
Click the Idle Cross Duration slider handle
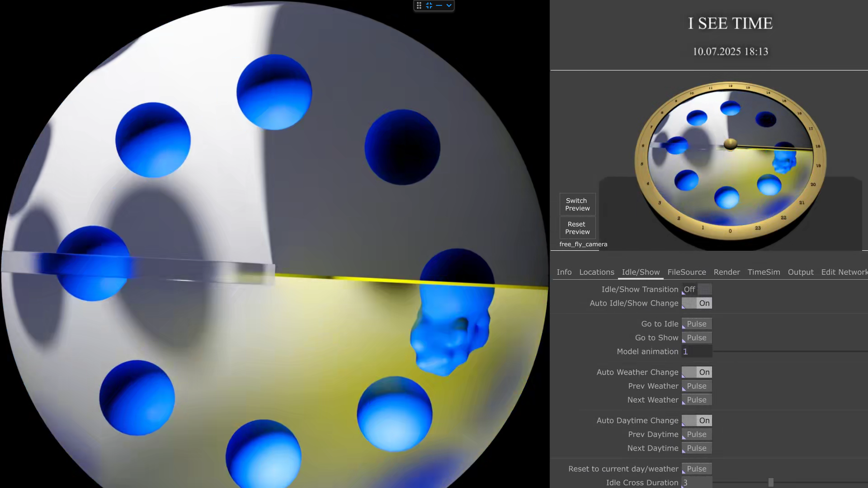pos(771,483)
